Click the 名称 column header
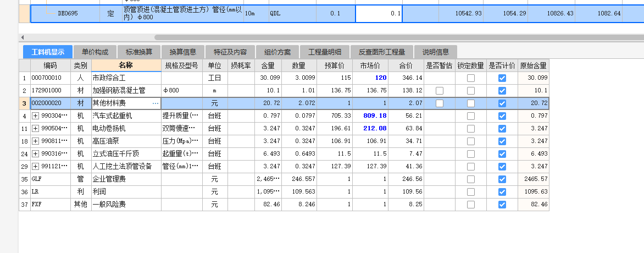The image size is (644, 253). [126, 65]
